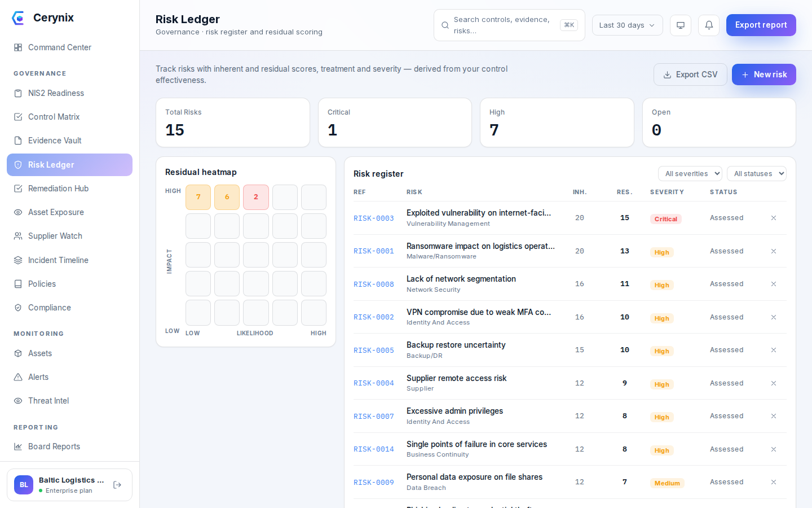Image resolution: width=812 pixels, height=508 pixels.
Task: Click the Open count card
Action: pyautogui.click(x=719, y=122)
